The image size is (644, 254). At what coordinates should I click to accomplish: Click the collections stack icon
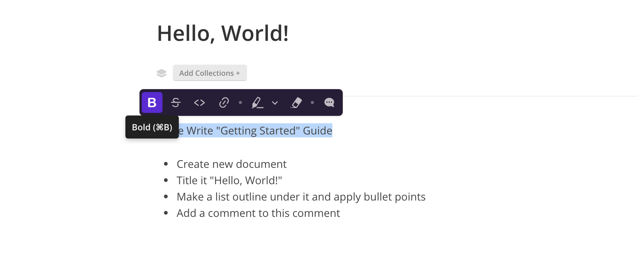click(161, 73)
